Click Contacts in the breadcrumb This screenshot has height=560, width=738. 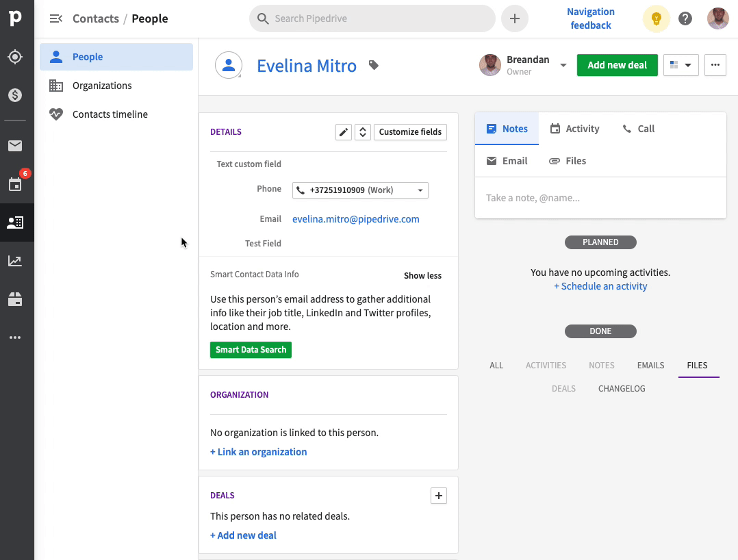point(96,18)
